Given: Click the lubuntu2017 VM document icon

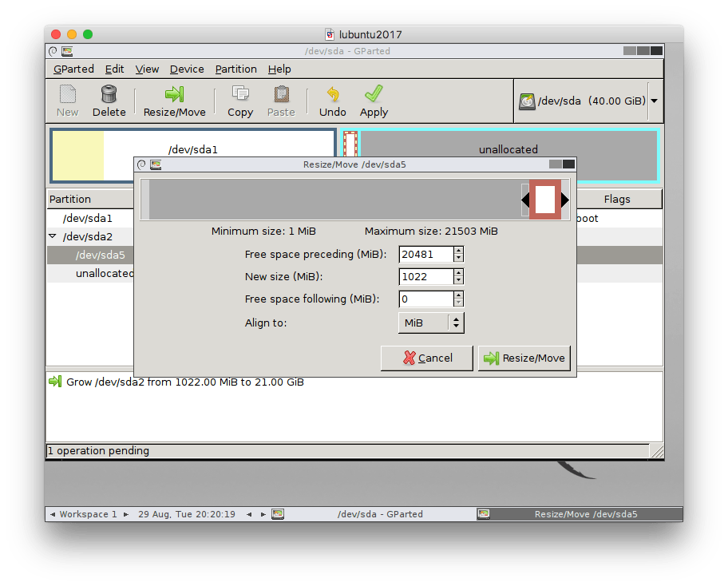Looking at the screenshot, I should pyautogui.click(x=330, y=34).
